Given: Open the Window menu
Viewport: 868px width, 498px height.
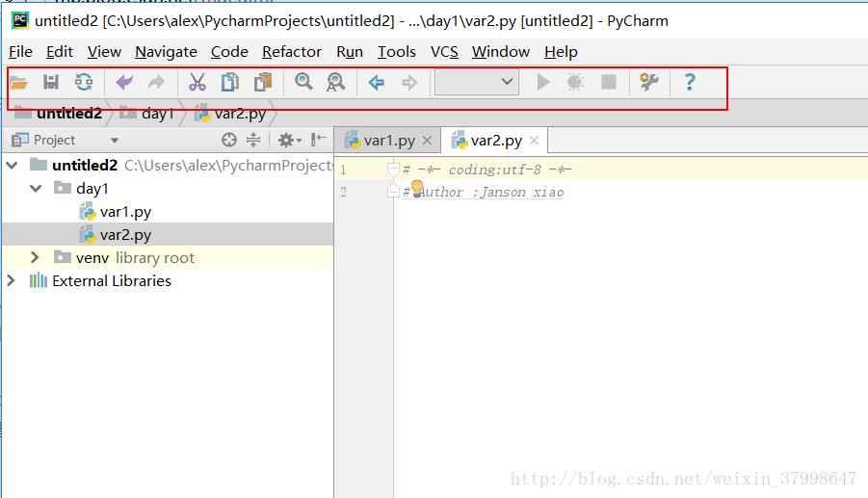Looking at the screenshot, I should point(500,52).
